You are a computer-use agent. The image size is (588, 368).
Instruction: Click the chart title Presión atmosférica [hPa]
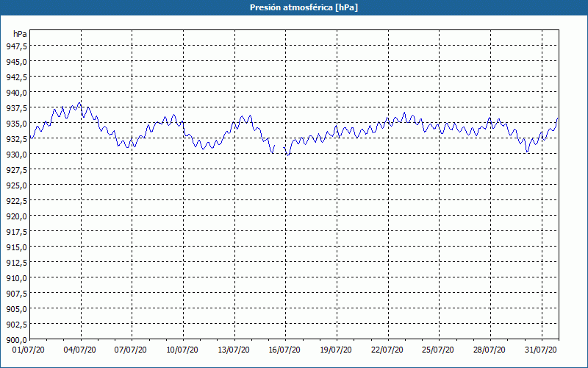pyautogui.click(x=294, y=7)
